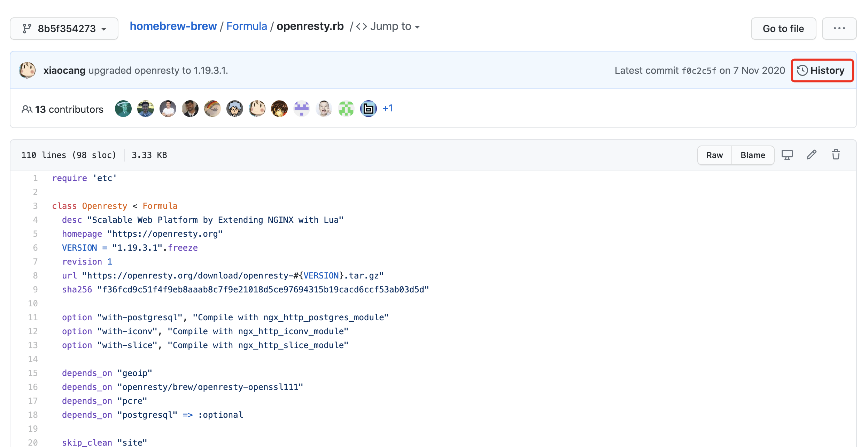
Task: Click the 13 contributors link
Action: (69, 109)
